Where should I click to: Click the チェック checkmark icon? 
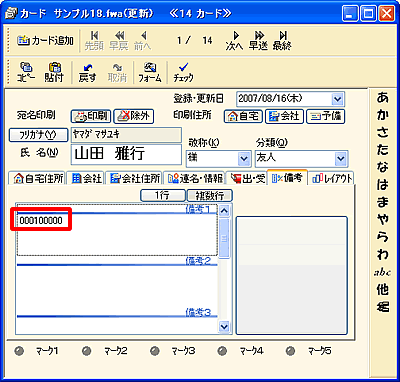[183, 72]
